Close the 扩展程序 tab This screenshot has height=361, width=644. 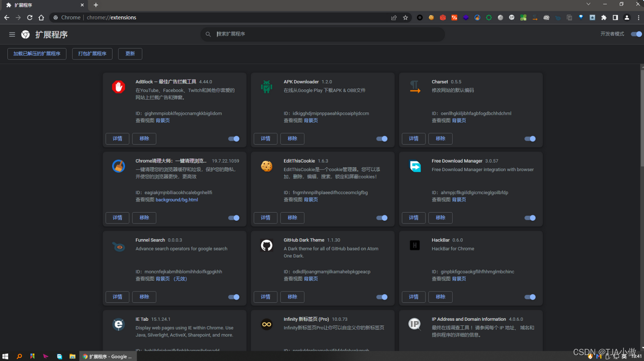(x=82, y=5)
